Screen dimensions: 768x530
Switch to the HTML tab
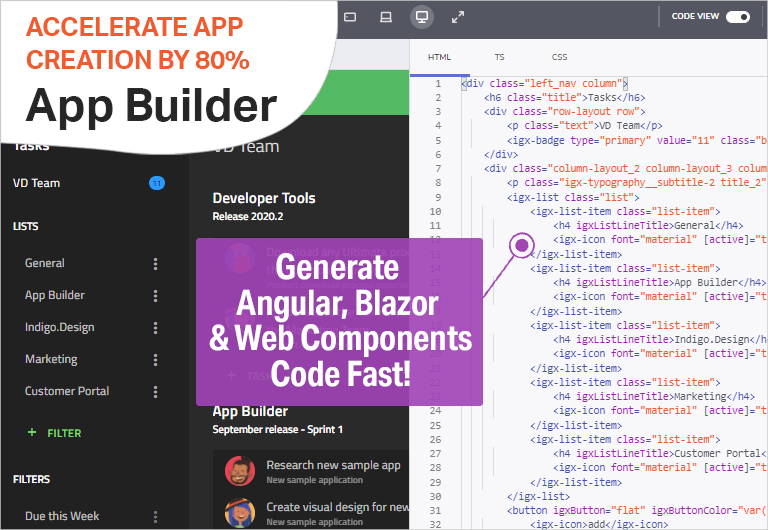pyautogui.click(x=439, y=57)
